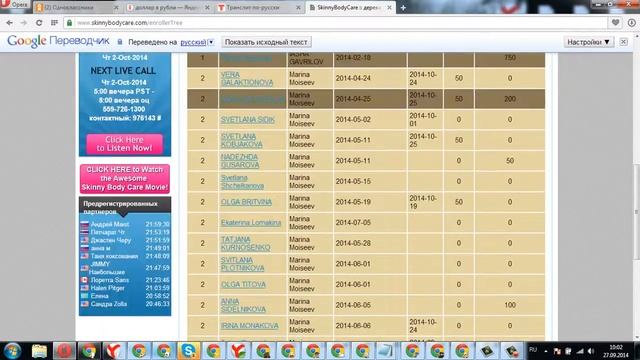Click Показать исходный текст button
The image size is (640, 360).
(266, 42)
